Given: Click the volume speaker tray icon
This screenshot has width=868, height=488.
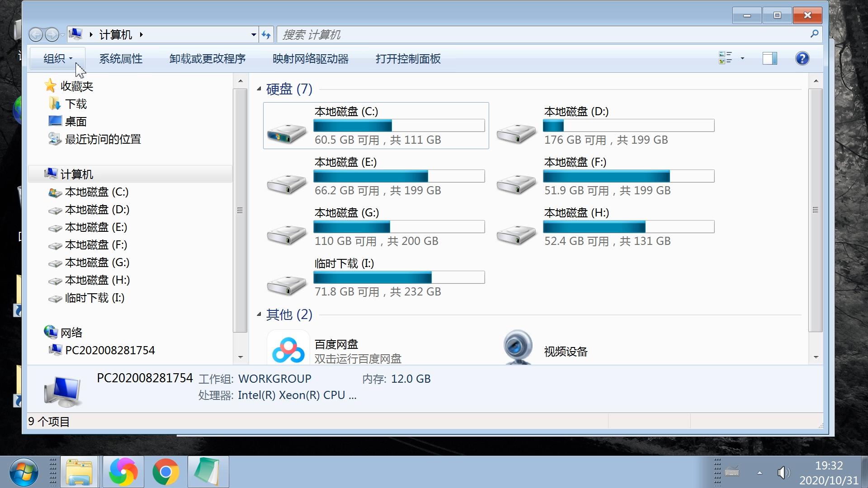Looking at the screenshot, I should coord(783,473).
